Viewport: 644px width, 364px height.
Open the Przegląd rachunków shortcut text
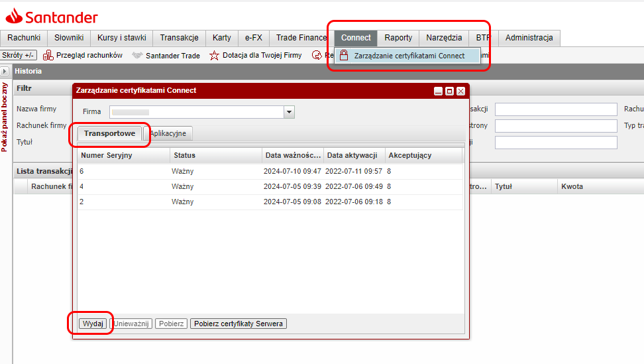89,55
